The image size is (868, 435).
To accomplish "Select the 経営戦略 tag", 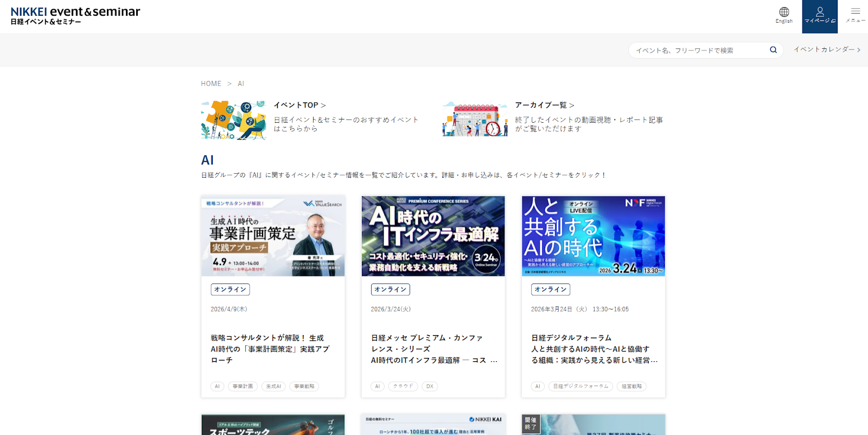I will pyautogui.click(x=631, y=387).
